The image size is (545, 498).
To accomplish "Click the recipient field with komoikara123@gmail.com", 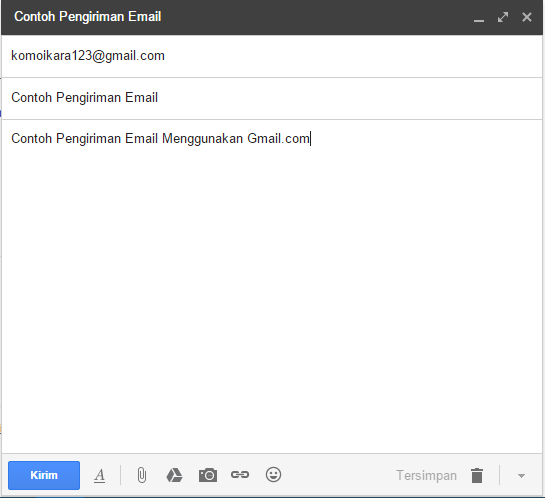I will click(272, 56).
